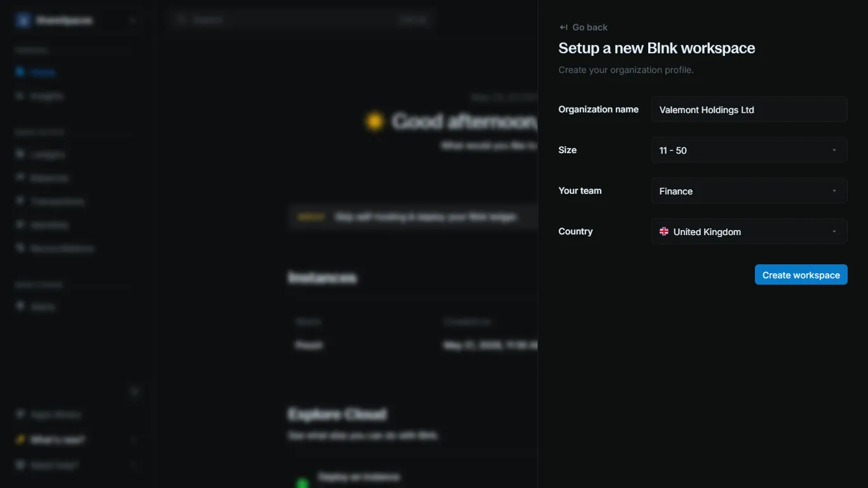Click the 'Organization name' field label
Screen dimensions: 868x488
pos(599,109)
